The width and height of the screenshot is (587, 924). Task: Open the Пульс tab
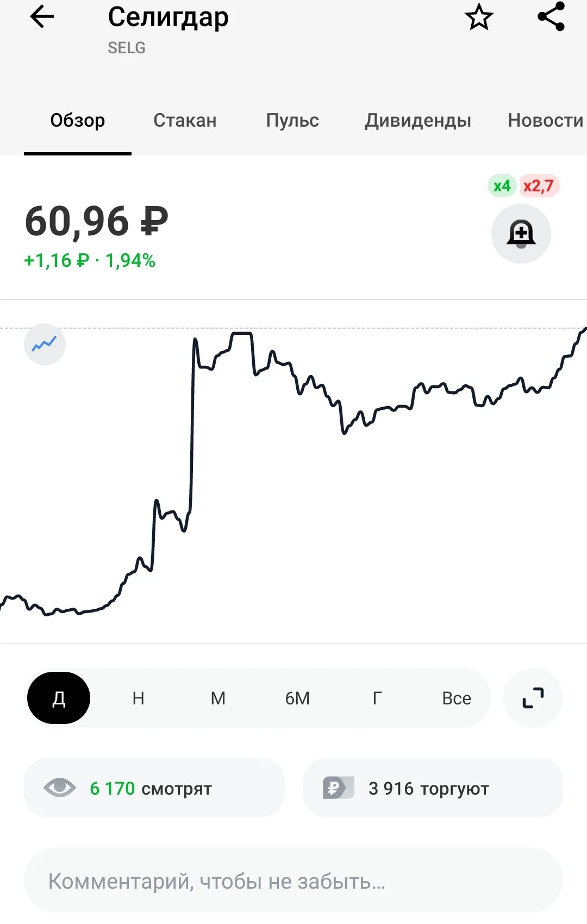pyautogui.click(x=292, y=120)
